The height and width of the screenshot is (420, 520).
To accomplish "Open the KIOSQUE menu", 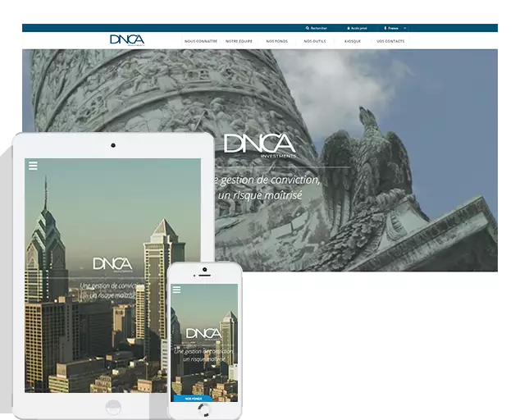I will click(x=353, y=42).
